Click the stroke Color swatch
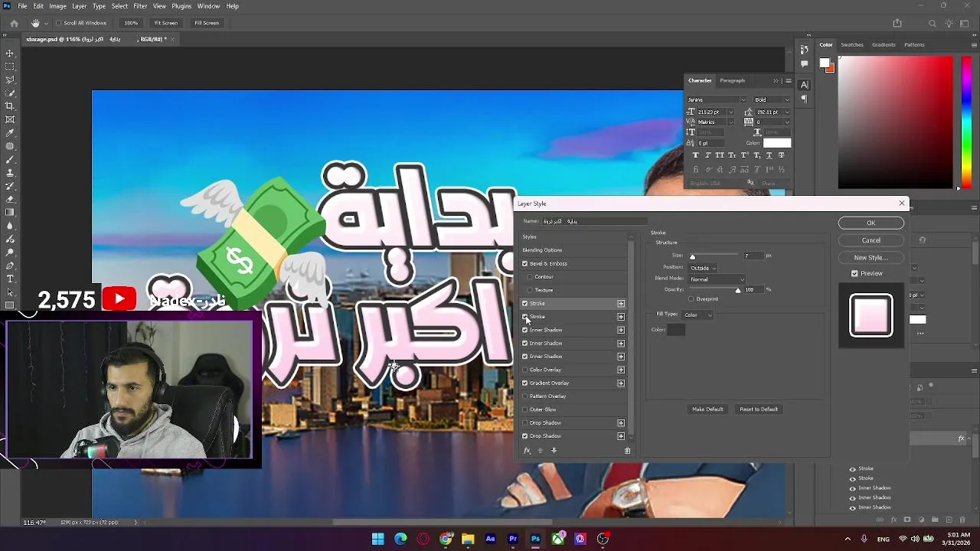Screen dimensions: 980x551 click(676, 330)
